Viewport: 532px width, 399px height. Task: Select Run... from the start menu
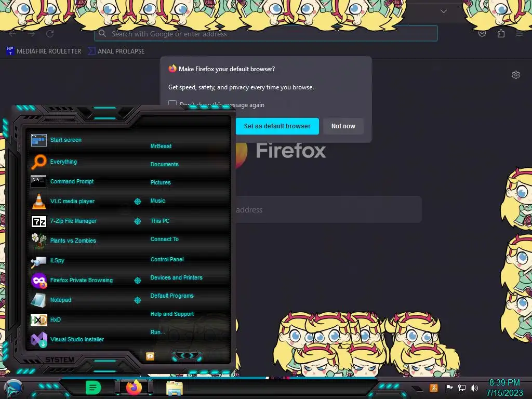(157, 332)
